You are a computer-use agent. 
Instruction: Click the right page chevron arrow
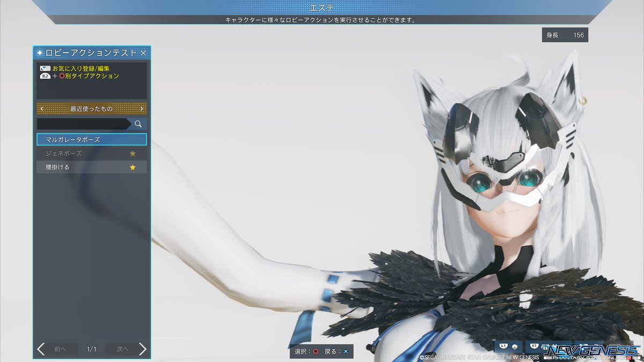[143, 349]
